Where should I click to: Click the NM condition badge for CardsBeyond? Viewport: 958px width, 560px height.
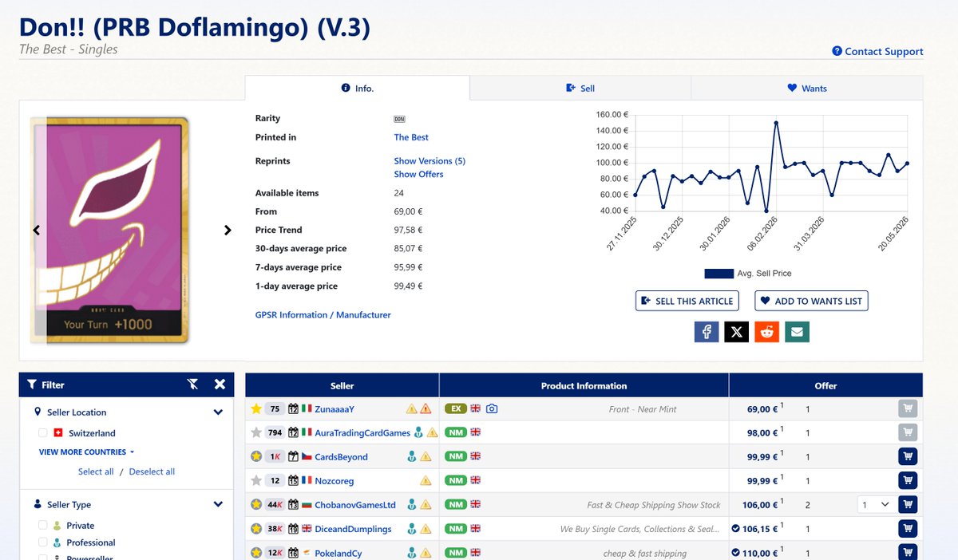(x=455, y=456)
